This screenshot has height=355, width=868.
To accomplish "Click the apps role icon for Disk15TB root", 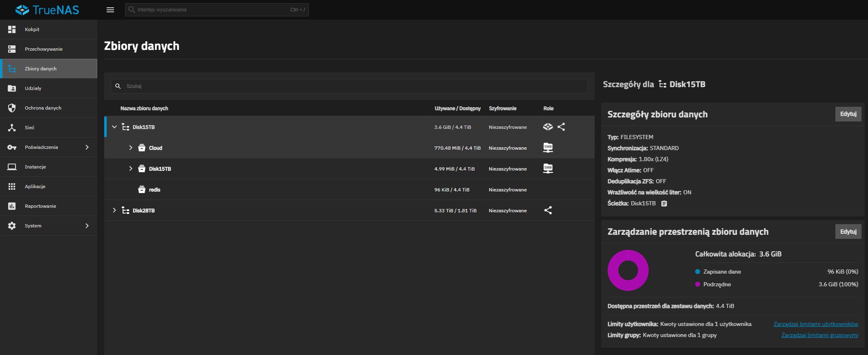I will click(x=548, y=127).
